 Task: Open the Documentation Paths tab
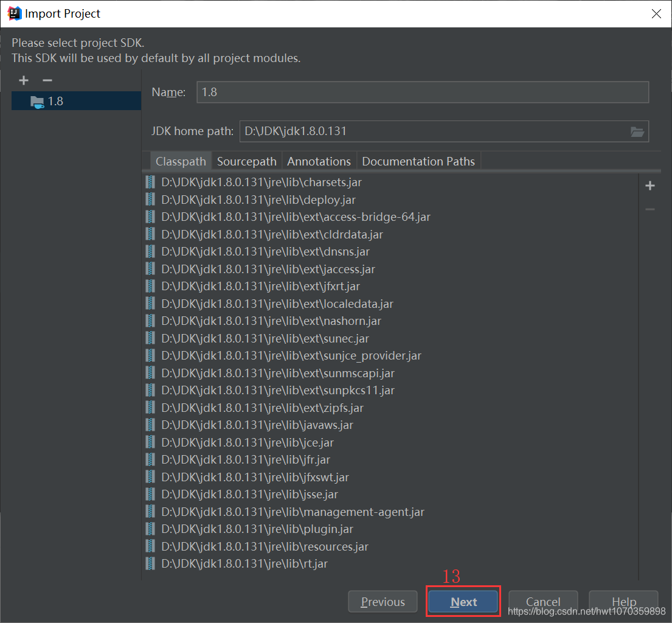point(418,161)
